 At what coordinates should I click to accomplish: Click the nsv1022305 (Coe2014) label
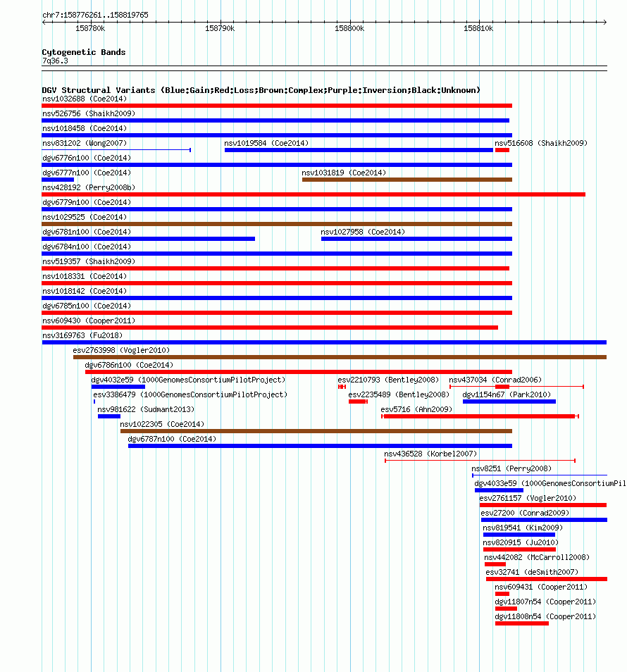pyautogui.click(x=162, y=424)
